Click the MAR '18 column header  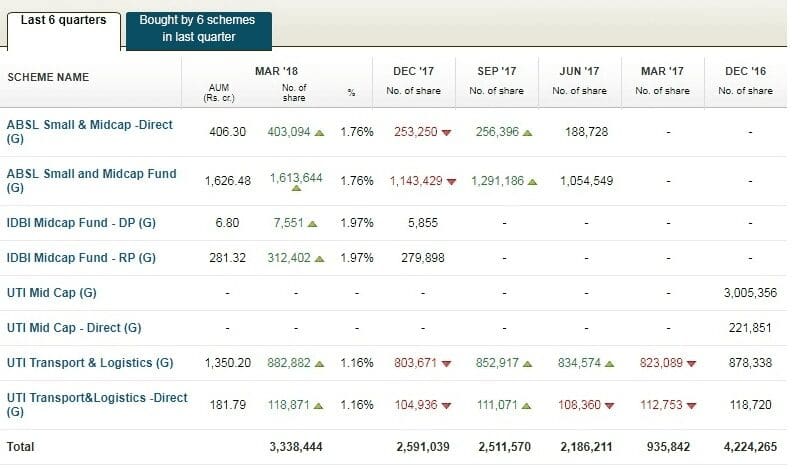pyautogui.click(x=276, y=71)
